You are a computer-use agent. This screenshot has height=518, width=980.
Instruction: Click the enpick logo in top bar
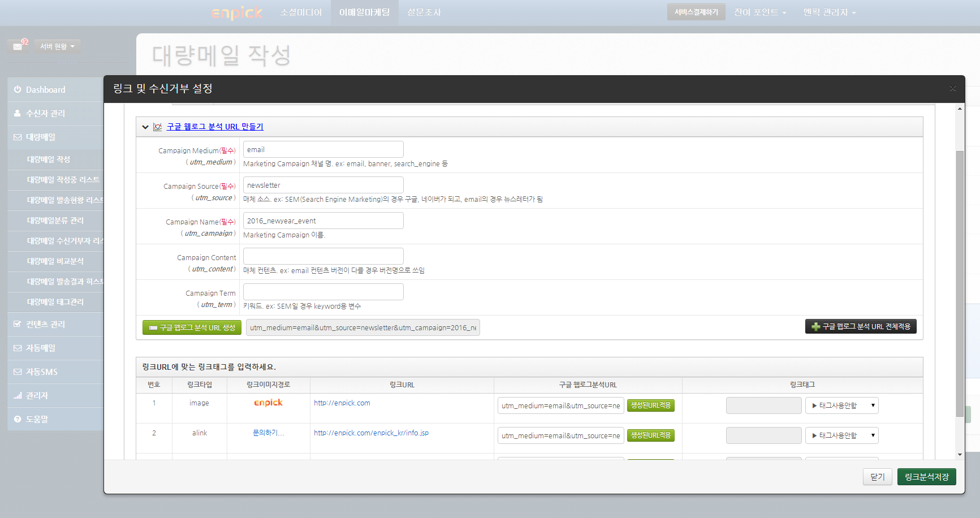(236, 12)
